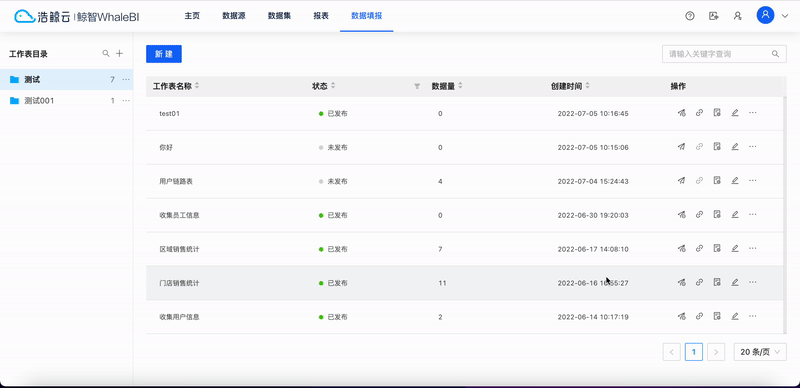Open the help question mark icon
800x388 pixels.
690,16
